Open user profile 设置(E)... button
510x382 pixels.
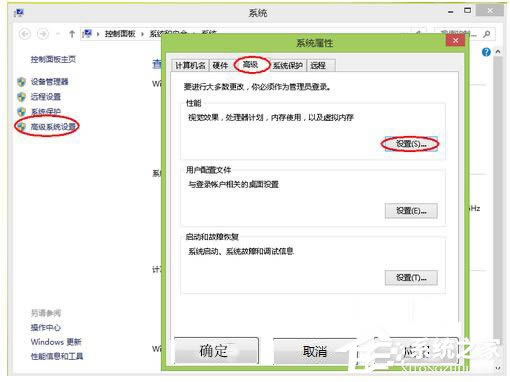[411, 211]
